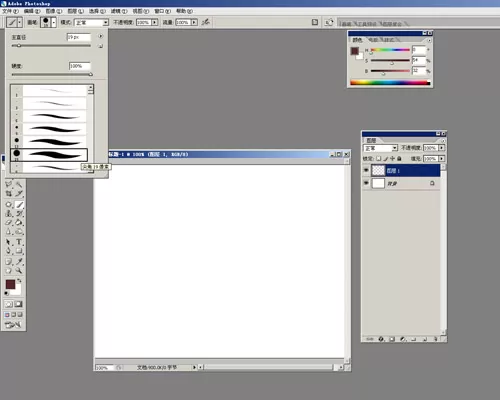Open the Edit (编辑) menu
The width and height of the screenshot is (500, 400).
32,11
